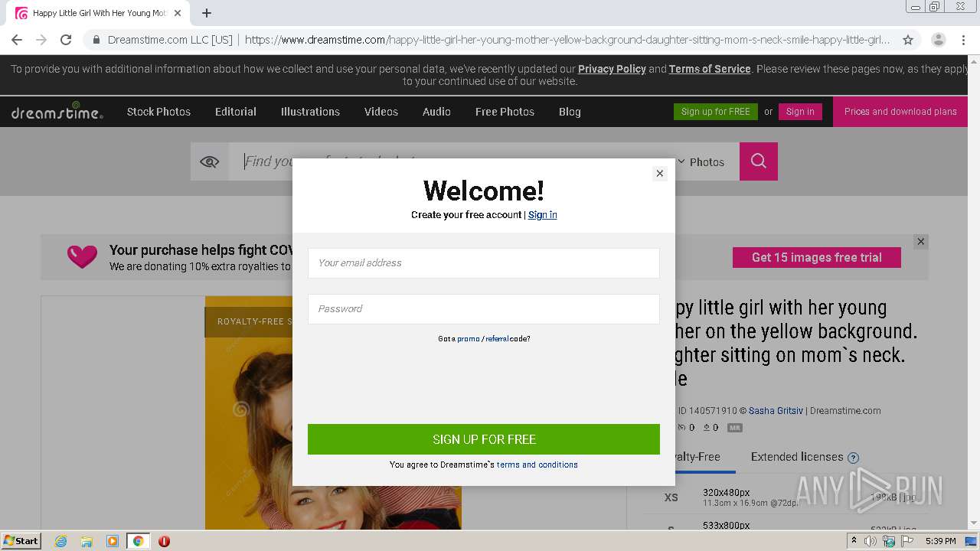
Task: Open Windows Media Player from taskbar
Action: pyautogui.click(x=113, y=541)
